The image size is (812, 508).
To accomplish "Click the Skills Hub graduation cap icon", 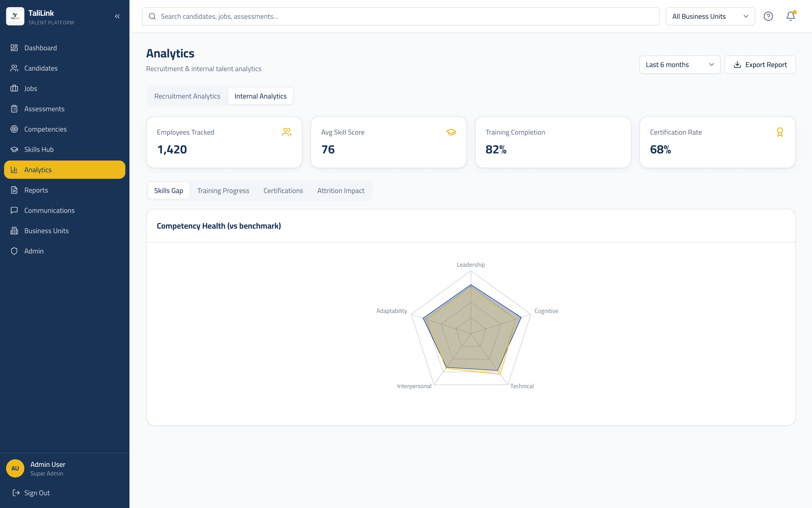I will tap(14, 150).
